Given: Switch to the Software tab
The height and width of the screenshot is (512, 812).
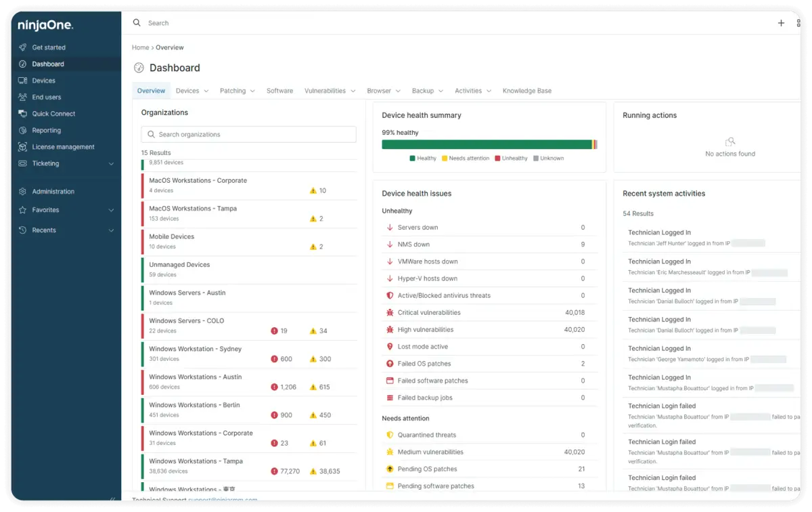Looking at the screenshot, I should coord(279,91).
